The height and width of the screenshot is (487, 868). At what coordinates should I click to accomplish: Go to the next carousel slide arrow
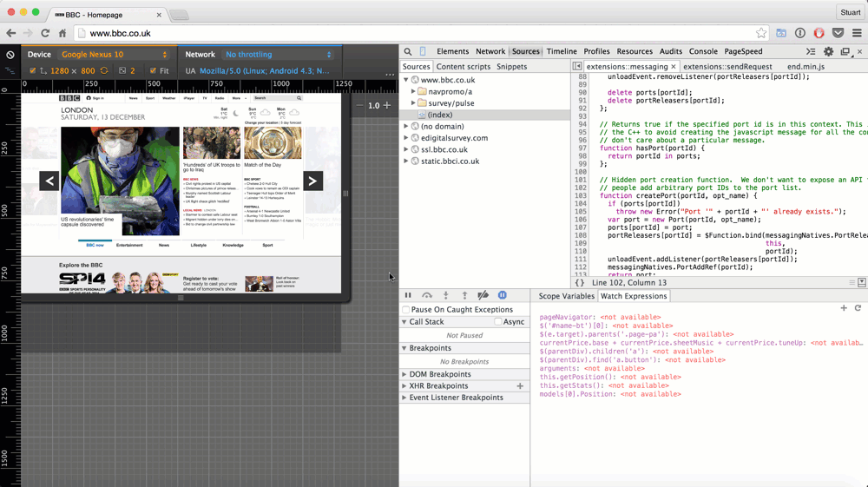click(x=312, y=181)
